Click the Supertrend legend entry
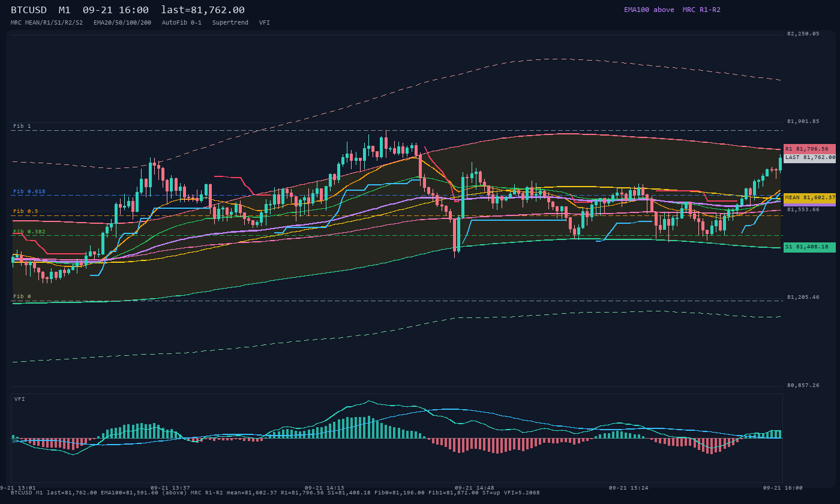This screenshot has width=840, height=504. (230, 22)
